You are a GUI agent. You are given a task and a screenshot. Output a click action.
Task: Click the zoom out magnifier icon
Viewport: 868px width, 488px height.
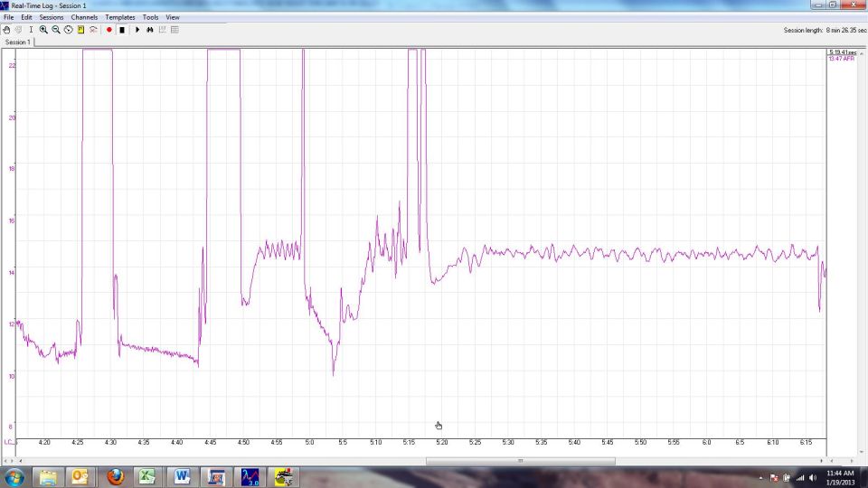[x=56, y=30]
